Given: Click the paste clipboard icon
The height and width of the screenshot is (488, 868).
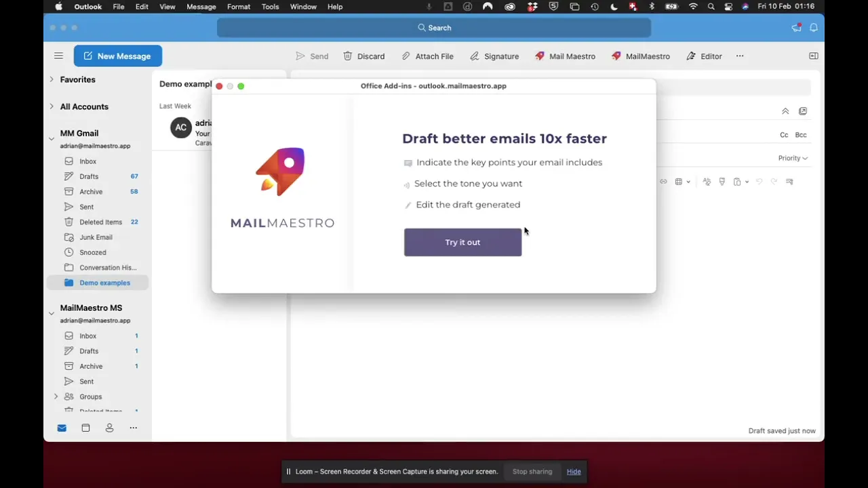Looking at the screenshot, I should (736, 182).
